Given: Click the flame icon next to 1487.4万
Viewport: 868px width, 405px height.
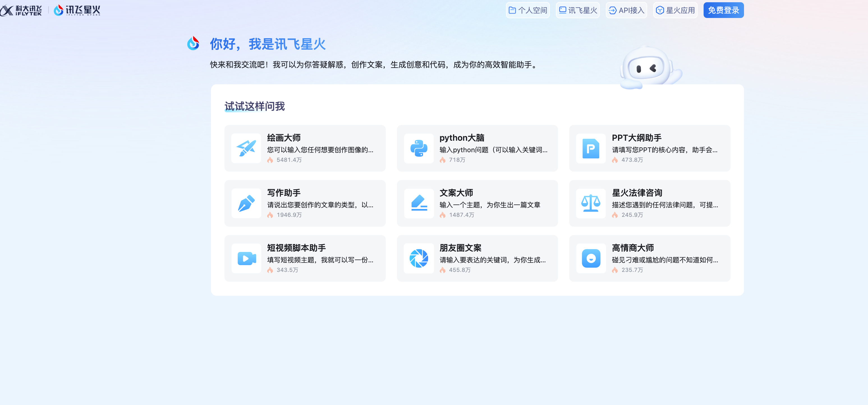Looking at the screenshot, I should [x=442, y=215].
